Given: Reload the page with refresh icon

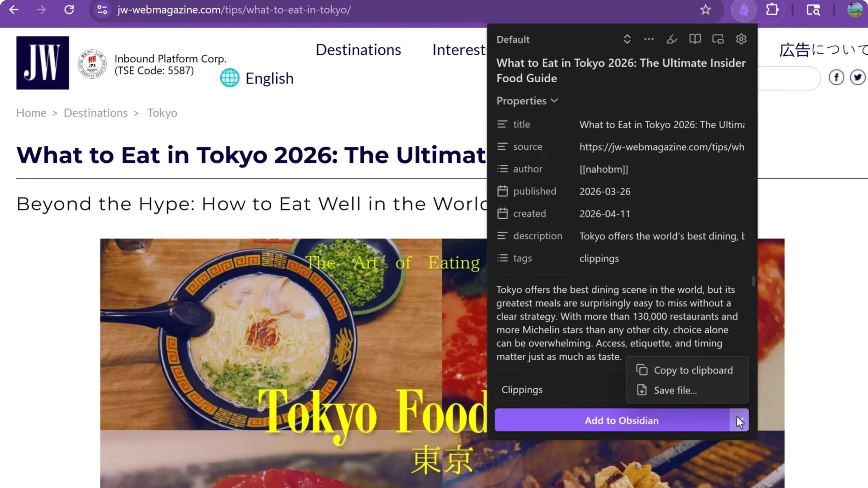Looking at the screenshot, I should (69, 10).
